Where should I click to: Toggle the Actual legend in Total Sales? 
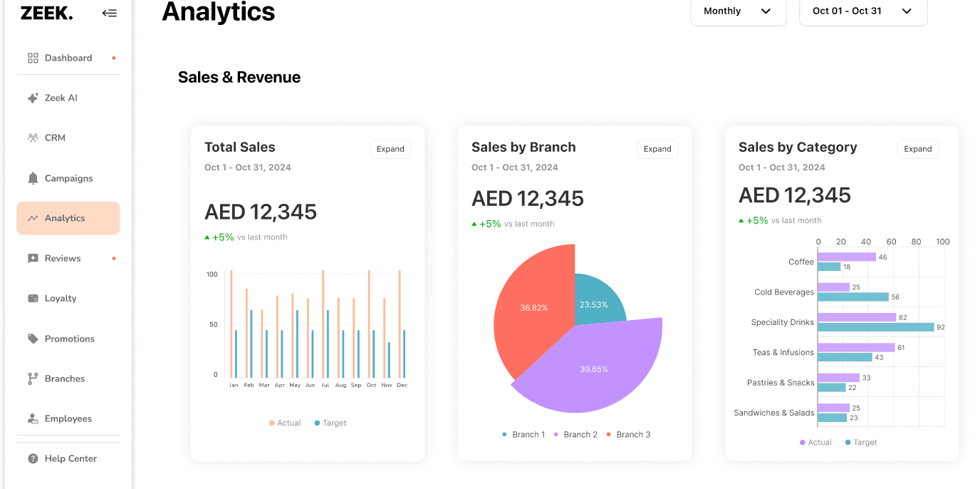pyautogui.click(x=285, y=423)
